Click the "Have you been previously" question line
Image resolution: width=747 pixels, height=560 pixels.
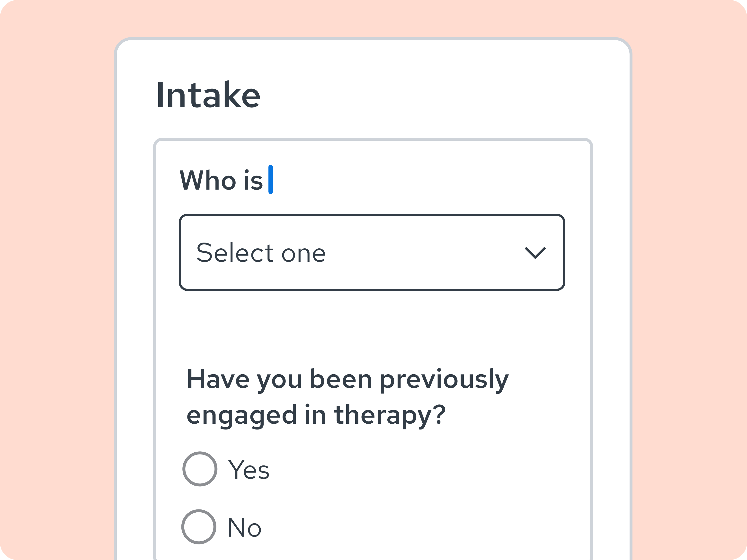(347, 380)
